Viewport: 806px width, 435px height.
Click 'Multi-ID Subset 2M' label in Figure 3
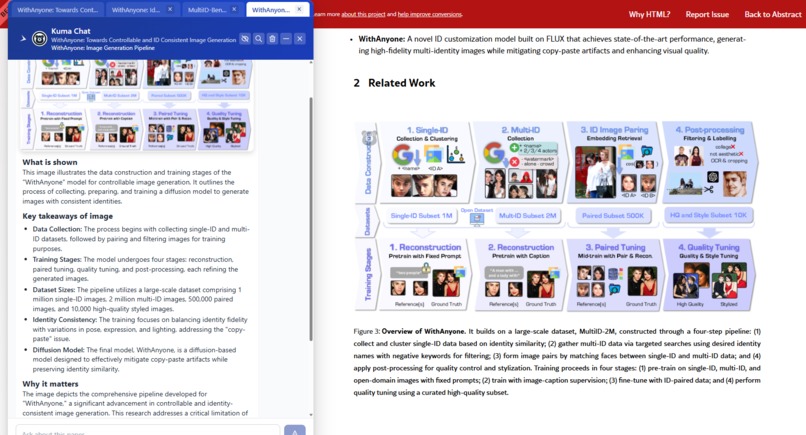[527, 215]
